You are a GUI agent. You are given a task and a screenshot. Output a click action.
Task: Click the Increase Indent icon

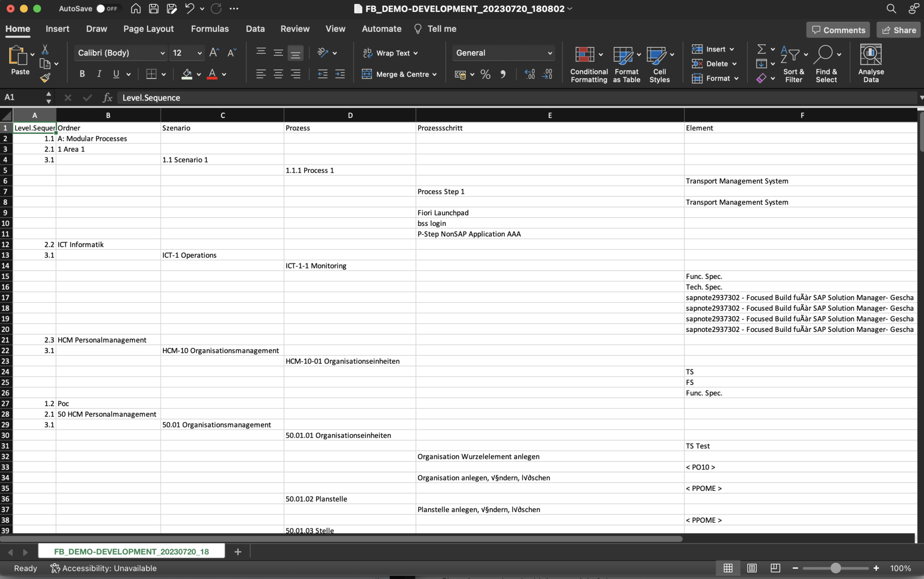[x=340, y=74]
